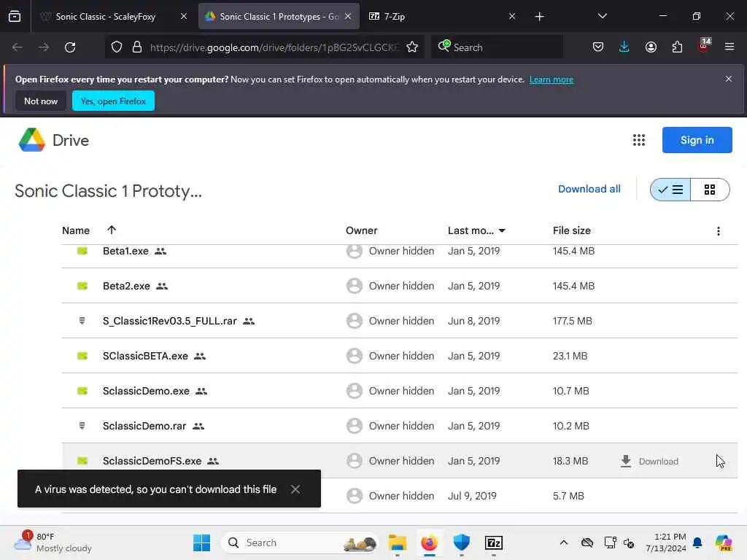Image resolution: width=747 pixels, height=560 pixels.
Task: Click the Firefox taskbar icon
Action: (429, 542)
